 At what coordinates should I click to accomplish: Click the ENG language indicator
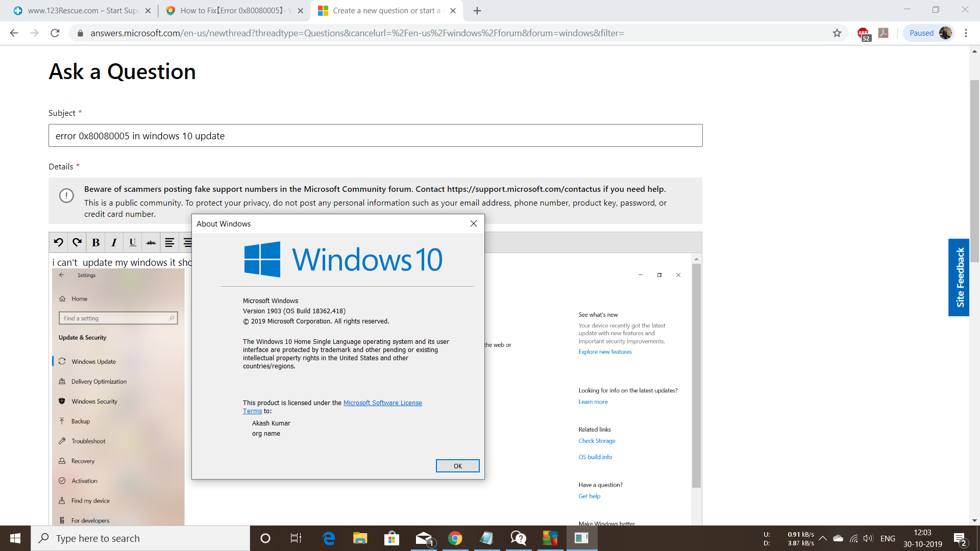888,538
